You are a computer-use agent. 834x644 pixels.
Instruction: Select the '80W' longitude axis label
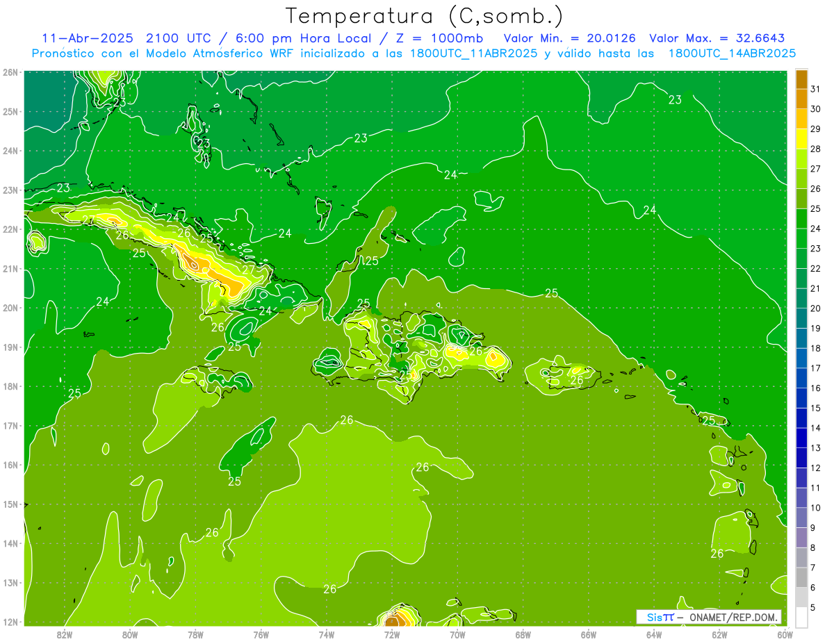(129, 634)
